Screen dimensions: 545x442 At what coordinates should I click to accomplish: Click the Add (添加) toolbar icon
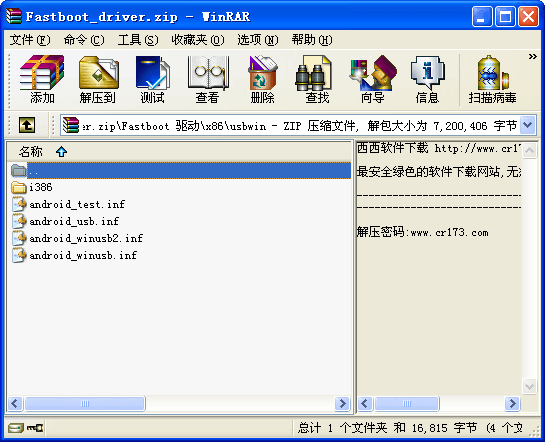[x=42, y=79]
